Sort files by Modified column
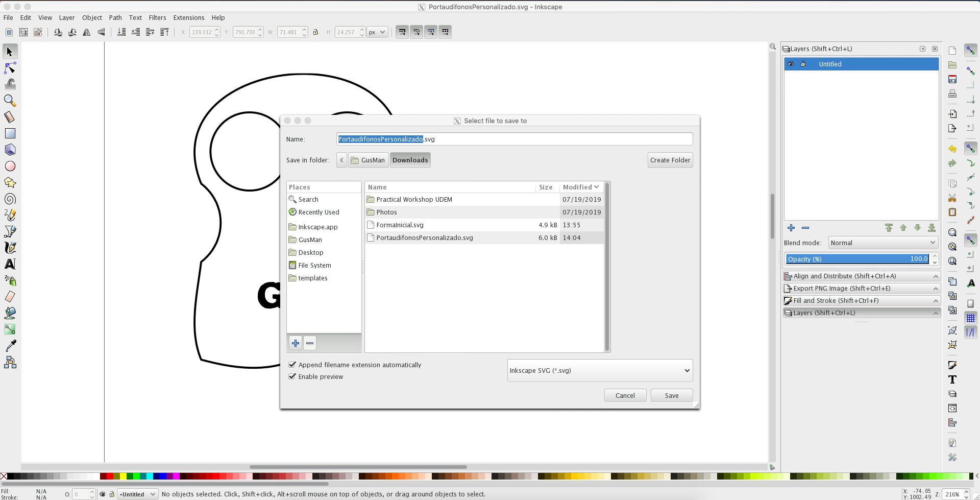 coord(581,187)
